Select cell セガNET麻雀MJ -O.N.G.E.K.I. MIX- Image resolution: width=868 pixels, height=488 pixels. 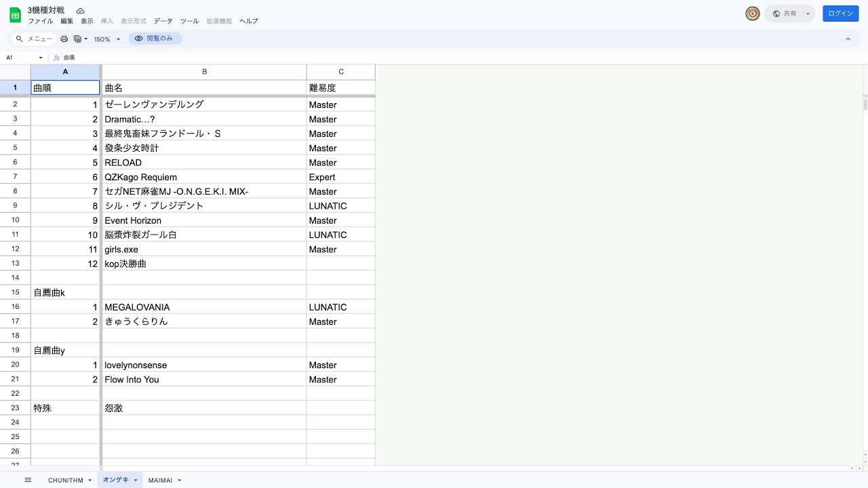click(x=204, y=192)
